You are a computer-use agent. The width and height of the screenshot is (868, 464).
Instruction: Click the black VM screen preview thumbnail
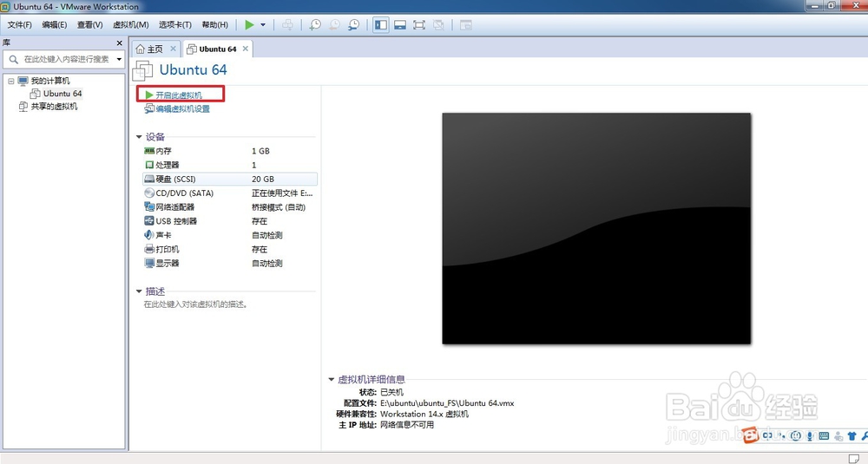(x=596, y=228)
